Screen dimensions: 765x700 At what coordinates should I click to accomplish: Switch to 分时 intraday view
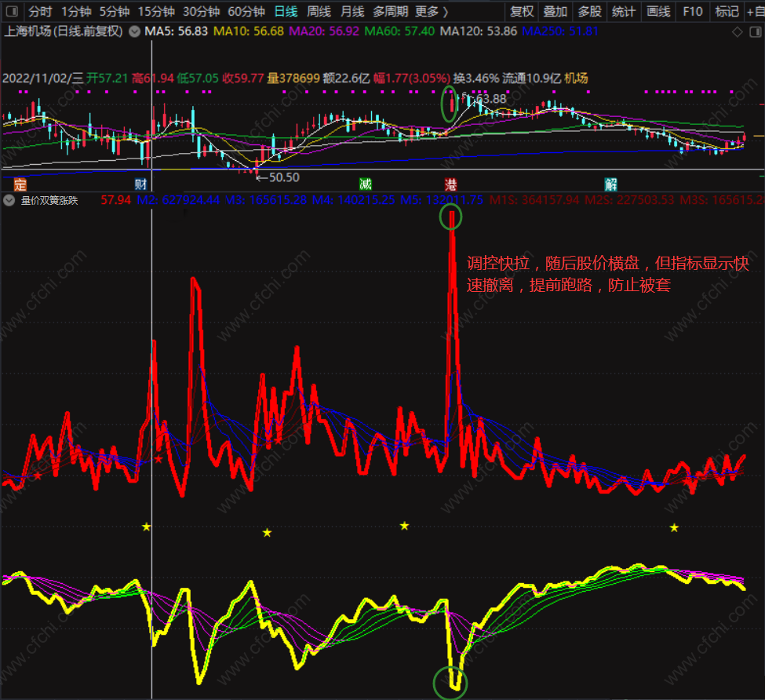(x=39, y=11)
